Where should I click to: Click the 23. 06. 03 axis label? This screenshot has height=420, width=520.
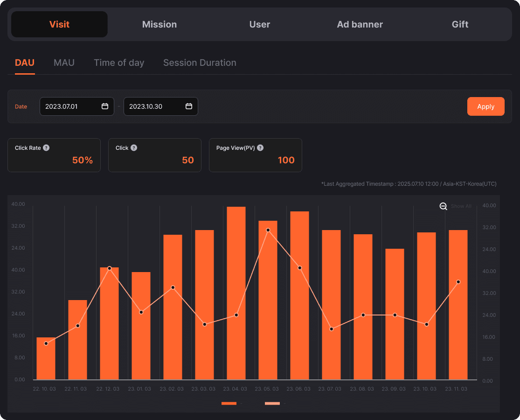(x=298, y=389)
